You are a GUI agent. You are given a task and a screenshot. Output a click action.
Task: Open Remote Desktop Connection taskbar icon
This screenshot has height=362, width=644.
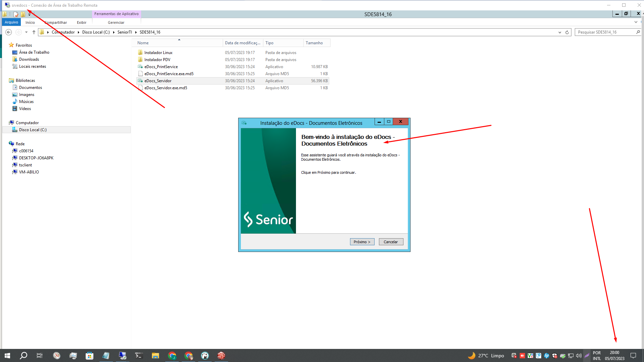pos(122,356)
